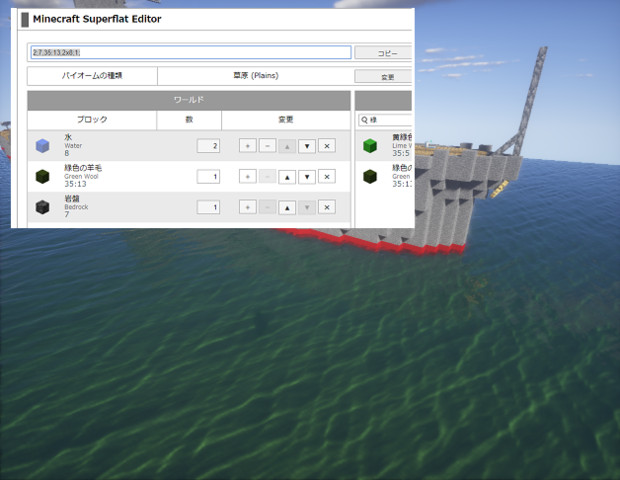Viewport: 620px width, 480px height.
Task: Click the superflat preset code text field
Action: point(191,52)
